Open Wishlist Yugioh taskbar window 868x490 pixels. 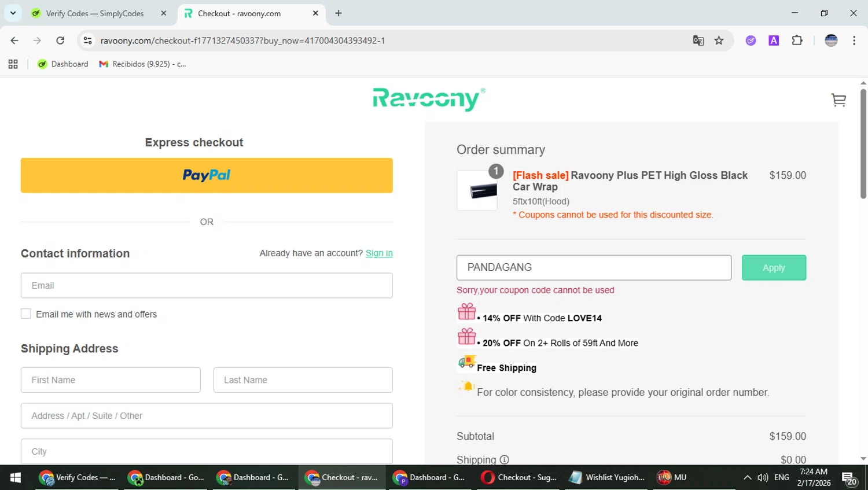[608, 477]
